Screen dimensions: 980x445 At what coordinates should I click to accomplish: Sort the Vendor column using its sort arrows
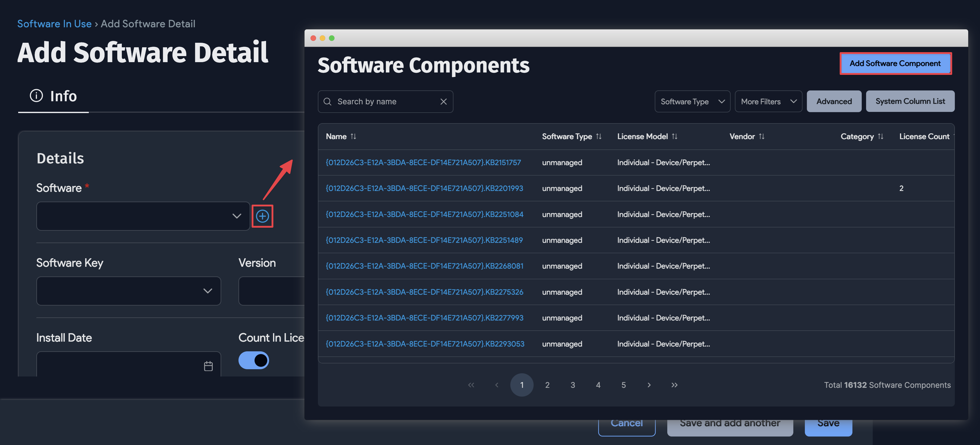pyautogui.click(x=762, y=136)
